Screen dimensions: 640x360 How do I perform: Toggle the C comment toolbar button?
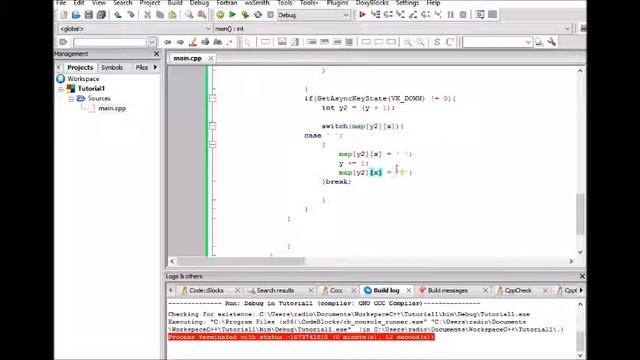(x=450, y=42)
